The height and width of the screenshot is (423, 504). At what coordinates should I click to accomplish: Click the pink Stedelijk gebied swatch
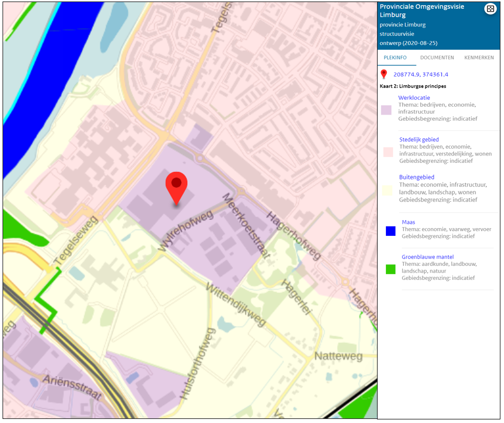(388, 152)
